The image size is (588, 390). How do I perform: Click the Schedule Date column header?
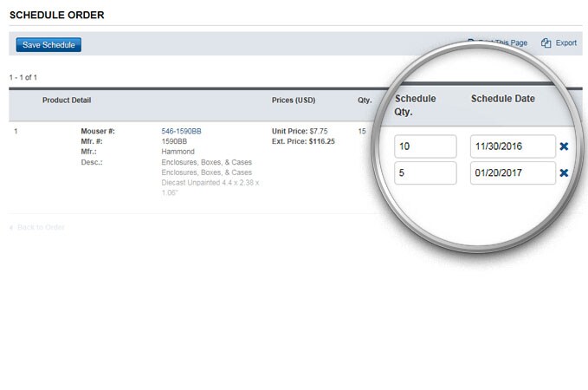pos(502,99)
